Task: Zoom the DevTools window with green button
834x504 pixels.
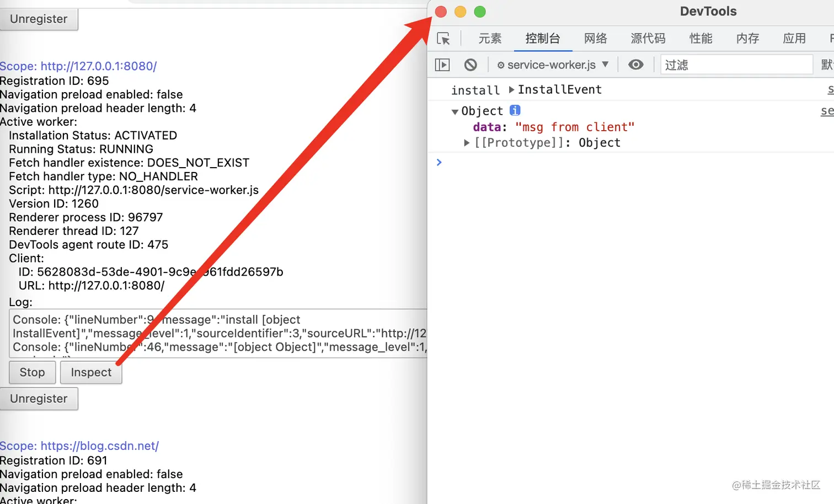Action: (x=480, y=12)
